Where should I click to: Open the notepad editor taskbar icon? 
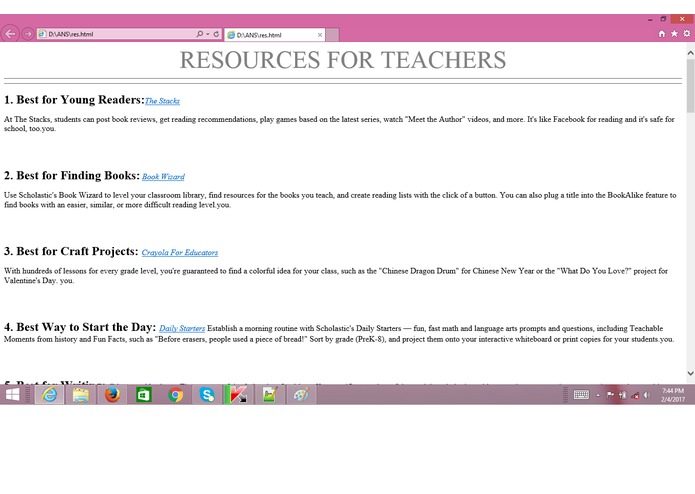(269, 394)
